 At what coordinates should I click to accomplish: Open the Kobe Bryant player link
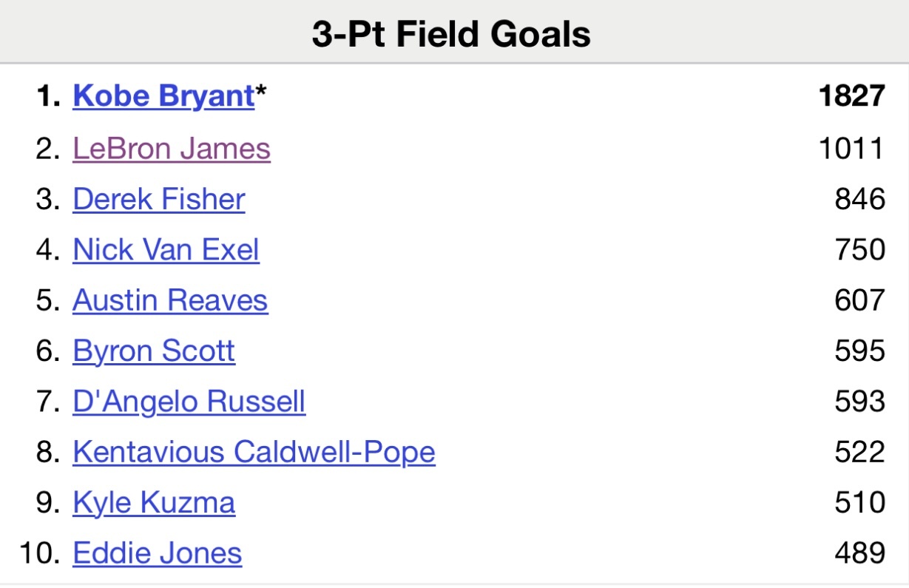point(163,97)
